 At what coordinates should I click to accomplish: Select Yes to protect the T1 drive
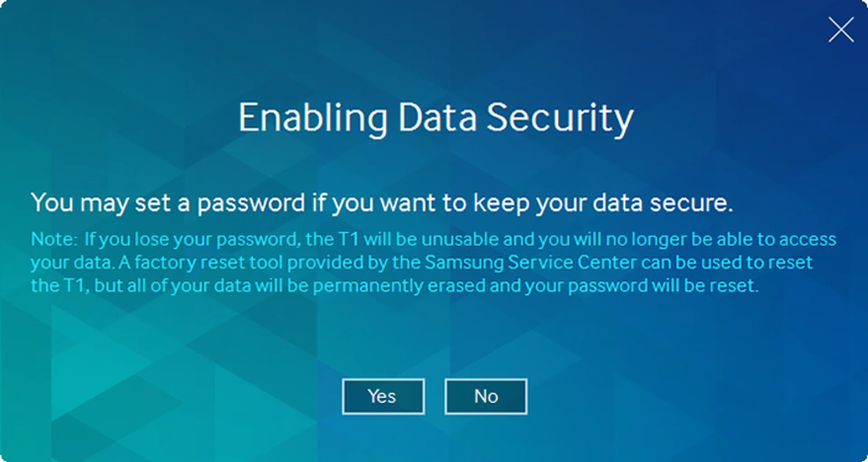point(383,396)
